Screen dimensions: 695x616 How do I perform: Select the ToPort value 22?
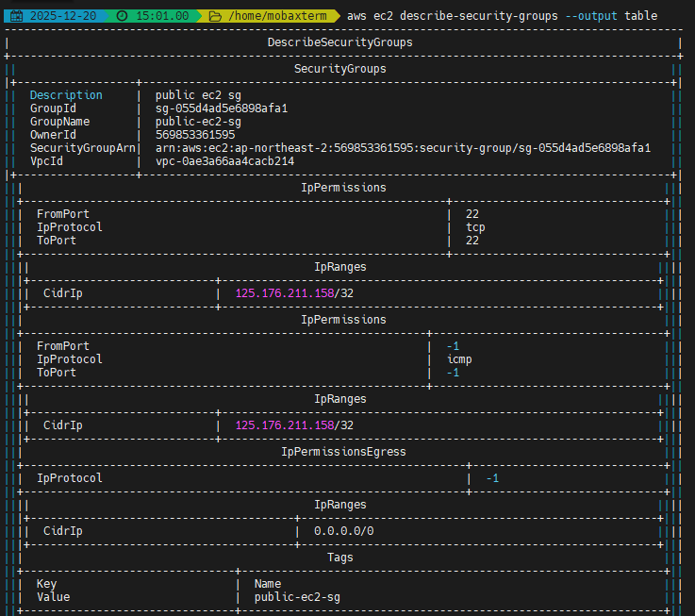[472, 241]
